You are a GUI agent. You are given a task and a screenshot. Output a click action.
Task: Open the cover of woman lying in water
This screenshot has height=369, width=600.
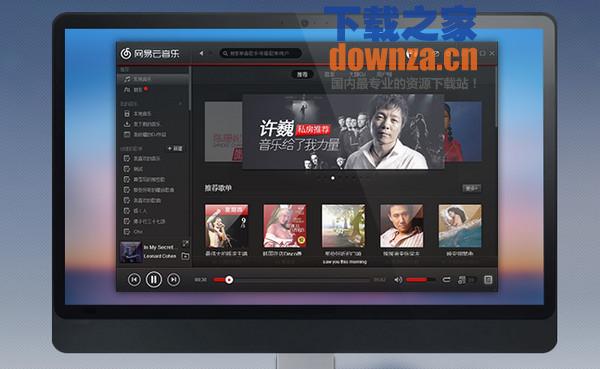460,226
